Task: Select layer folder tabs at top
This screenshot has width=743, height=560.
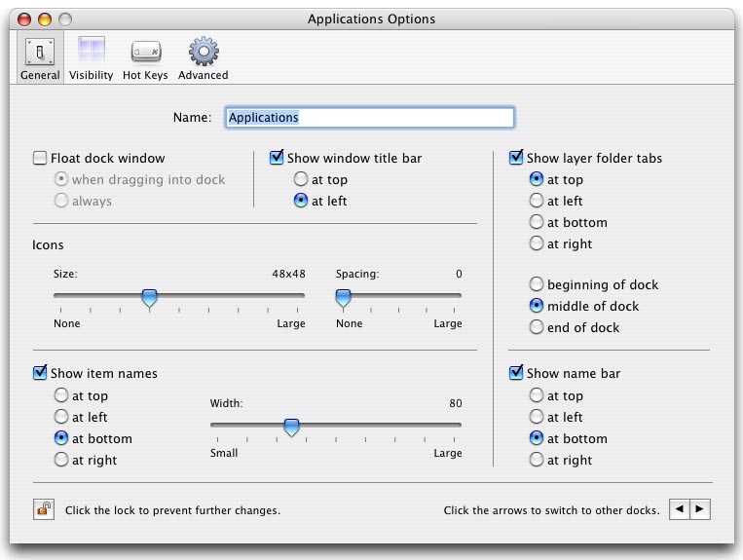Action: (536, 179)
